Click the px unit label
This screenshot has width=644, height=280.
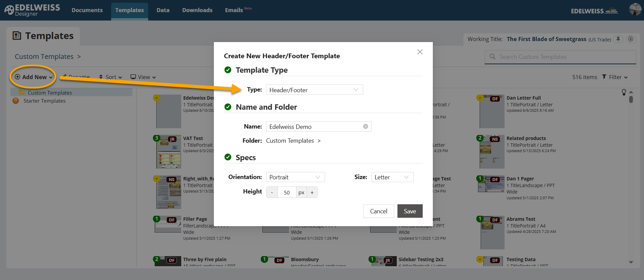(301, 193)
